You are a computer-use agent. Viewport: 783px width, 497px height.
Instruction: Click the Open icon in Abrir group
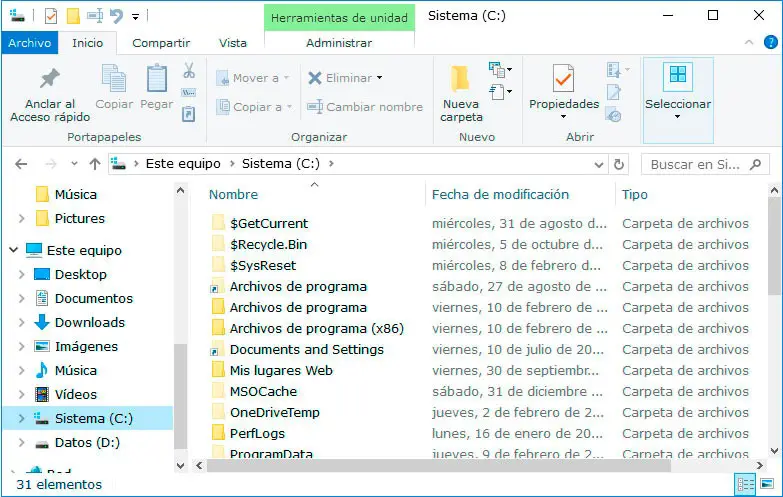617,70
